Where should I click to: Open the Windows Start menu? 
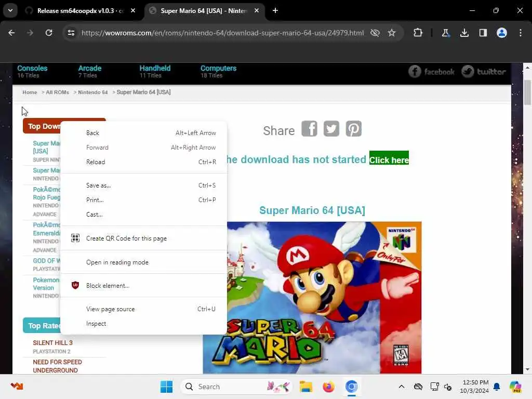(166, 387)
